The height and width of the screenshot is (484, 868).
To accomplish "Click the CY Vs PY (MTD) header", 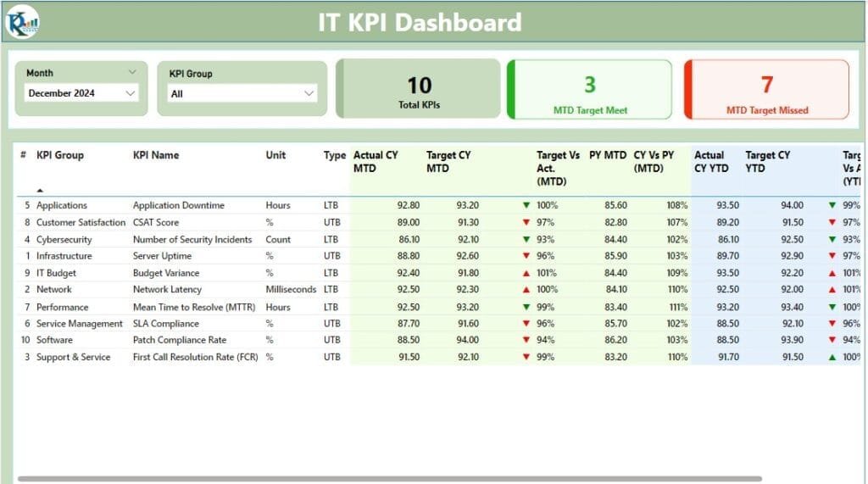I will tap(654, 162).
